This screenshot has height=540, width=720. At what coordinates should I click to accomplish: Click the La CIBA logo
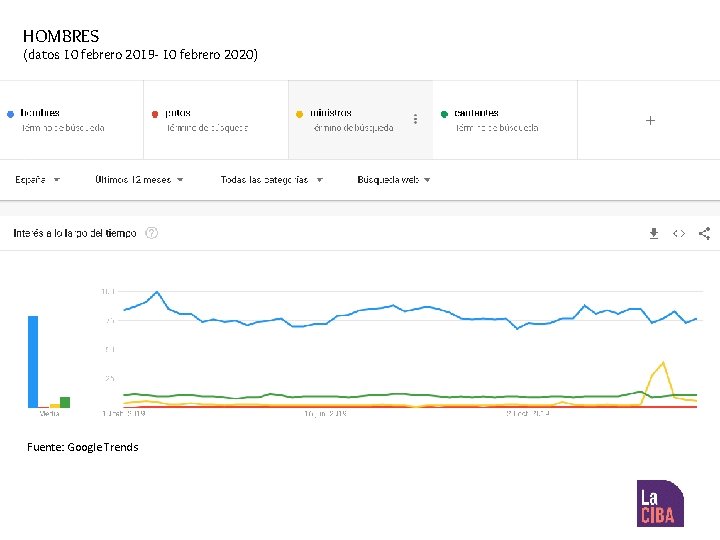(660, 503)
